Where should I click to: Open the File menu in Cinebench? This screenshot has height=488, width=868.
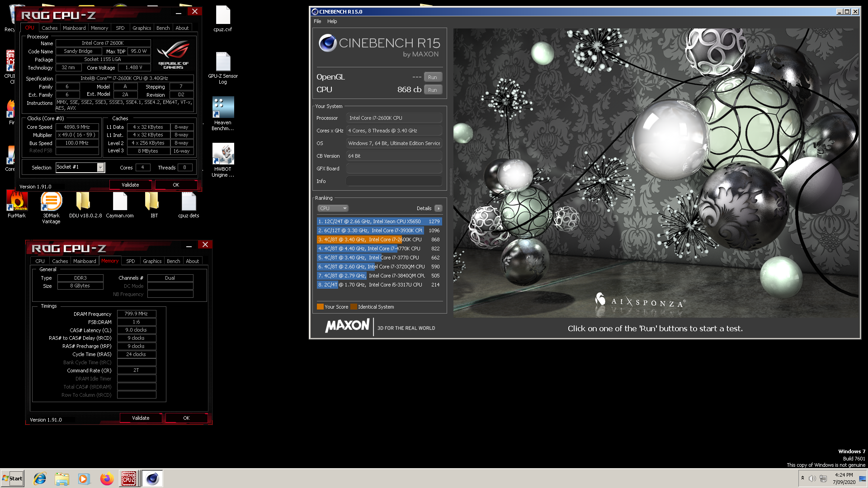click(317, 21)
